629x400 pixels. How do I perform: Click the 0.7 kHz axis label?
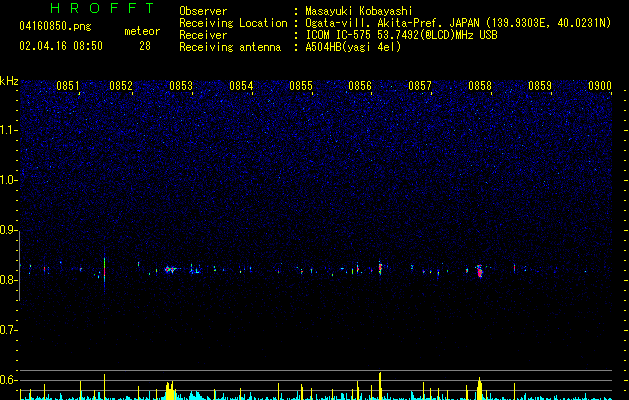click(9, 330)
